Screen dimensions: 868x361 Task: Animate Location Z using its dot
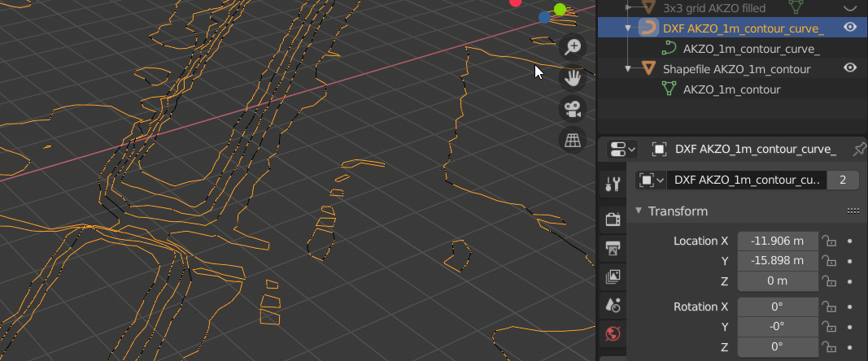850,281
